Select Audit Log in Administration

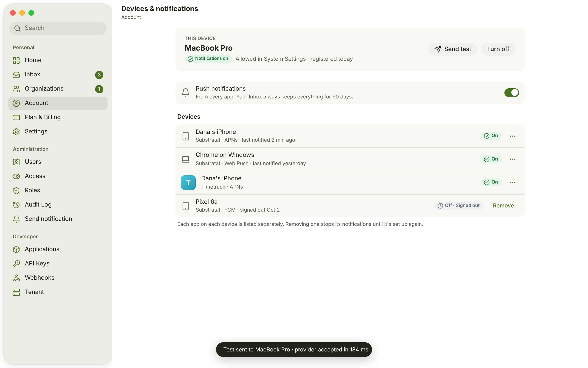[58, 205]
